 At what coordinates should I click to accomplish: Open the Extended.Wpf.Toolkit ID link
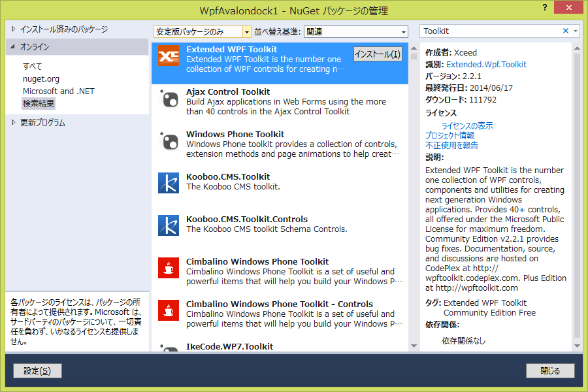pyautogui.click(x=486, y=65)
